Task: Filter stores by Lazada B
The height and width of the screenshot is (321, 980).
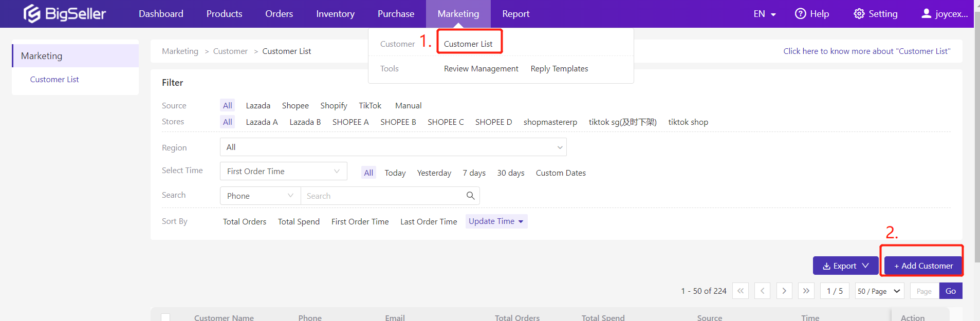Action: pyautogui.click(x=305, y=122)
